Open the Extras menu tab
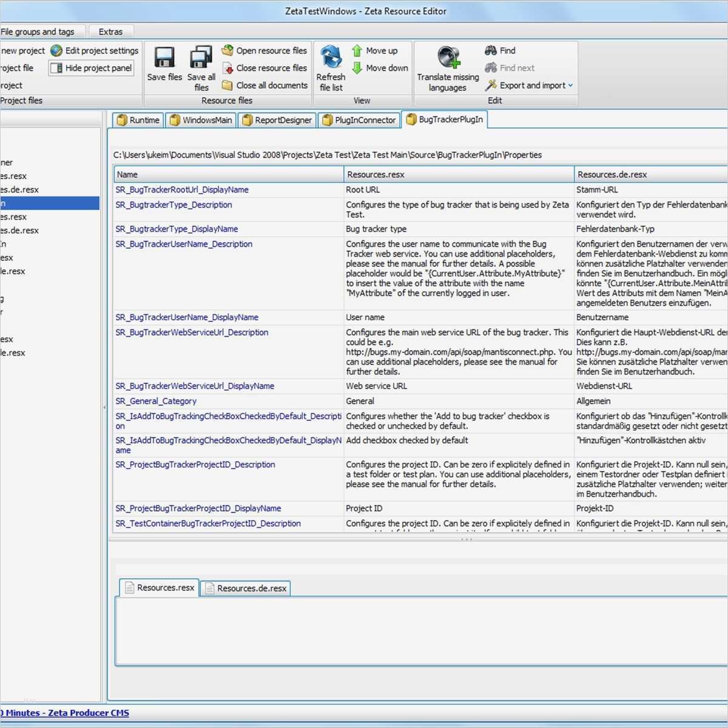This screenshot has height=728, width=728. 110,32
